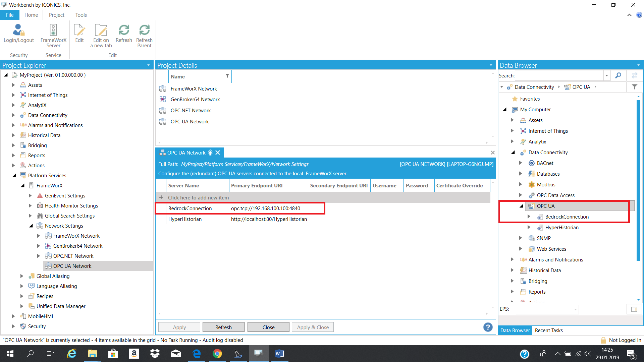
Task: Select the HyperHistorian endpoint URI cell
Action: tap(269, 219)
